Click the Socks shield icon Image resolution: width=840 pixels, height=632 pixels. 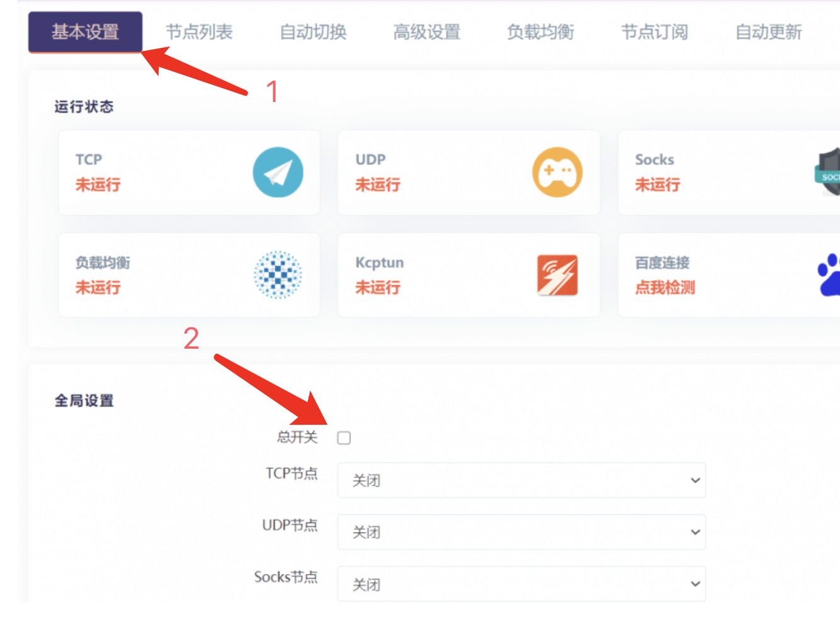[829, 172]
